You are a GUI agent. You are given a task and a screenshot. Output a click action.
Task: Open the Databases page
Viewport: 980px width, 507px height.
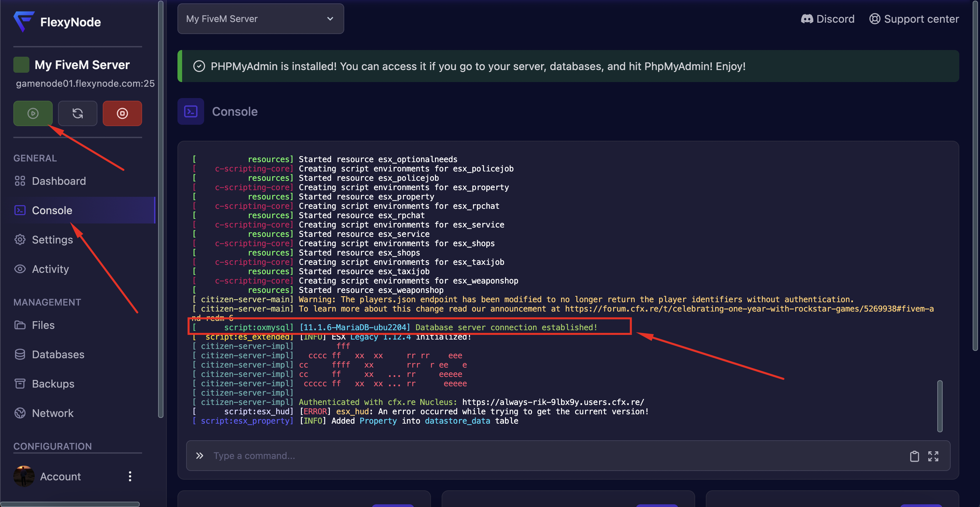[x=58, y=355]
